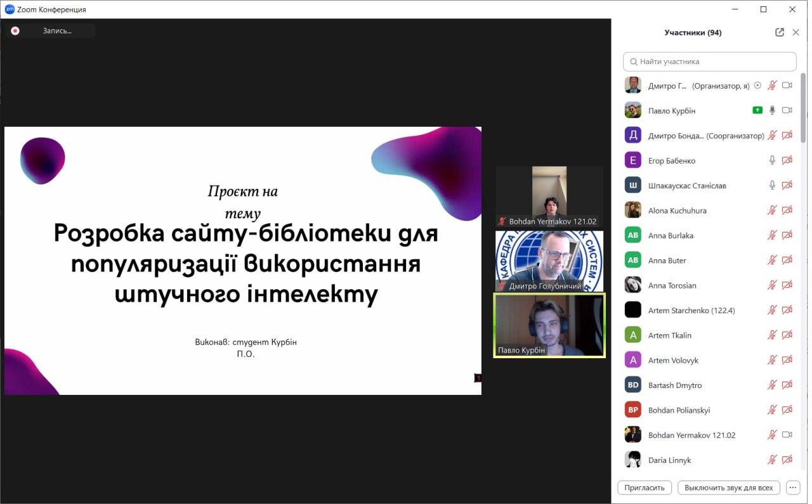Click the red recording dot icon
Viewport: 812px width, 504px height.
[15, 30]
